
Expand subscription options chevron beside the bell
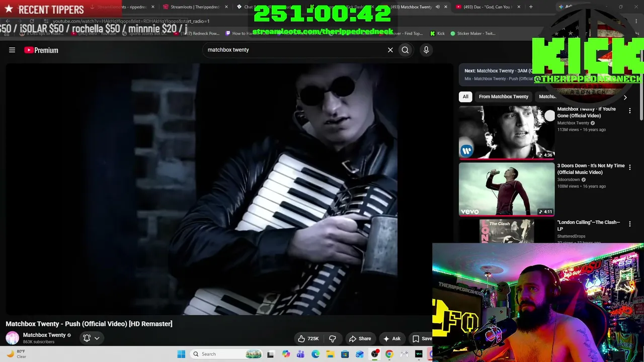(97, 338)
